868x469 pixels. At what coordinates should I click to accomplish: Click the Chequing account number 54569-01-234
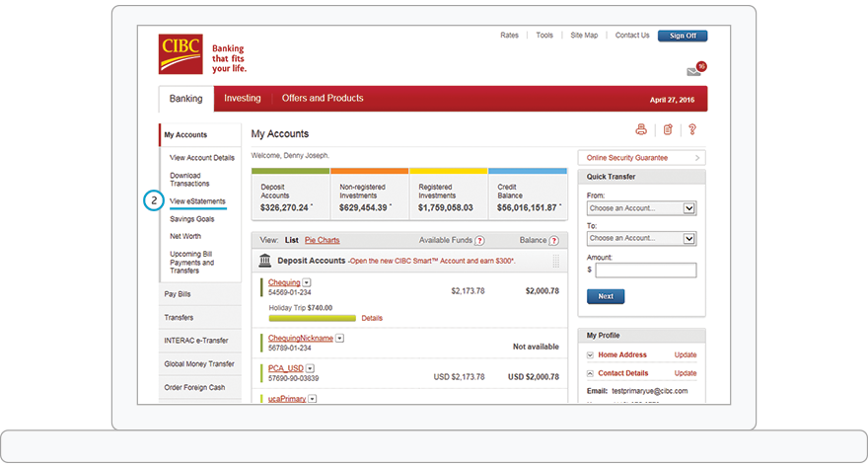pos(290,292)
